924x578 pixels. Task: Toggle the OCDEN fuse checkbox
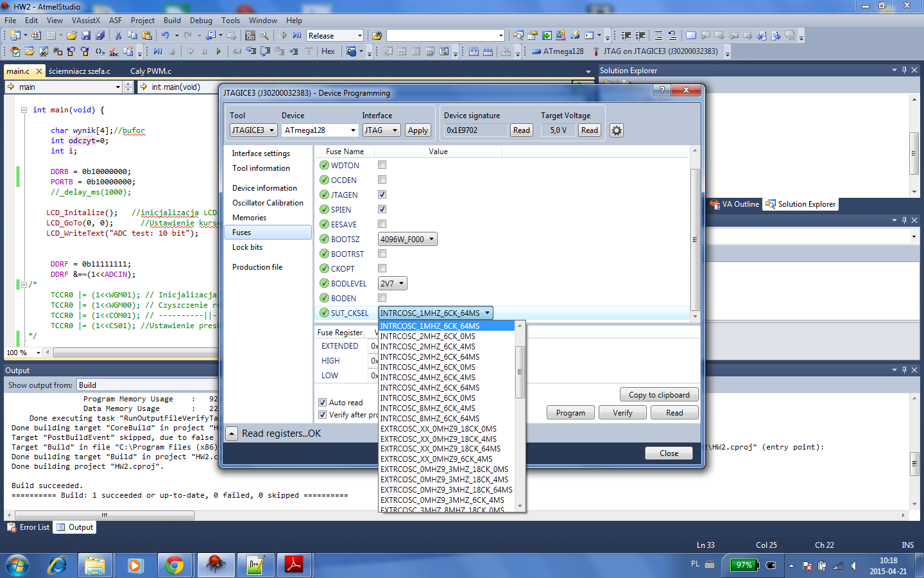[x=382, y=180]
